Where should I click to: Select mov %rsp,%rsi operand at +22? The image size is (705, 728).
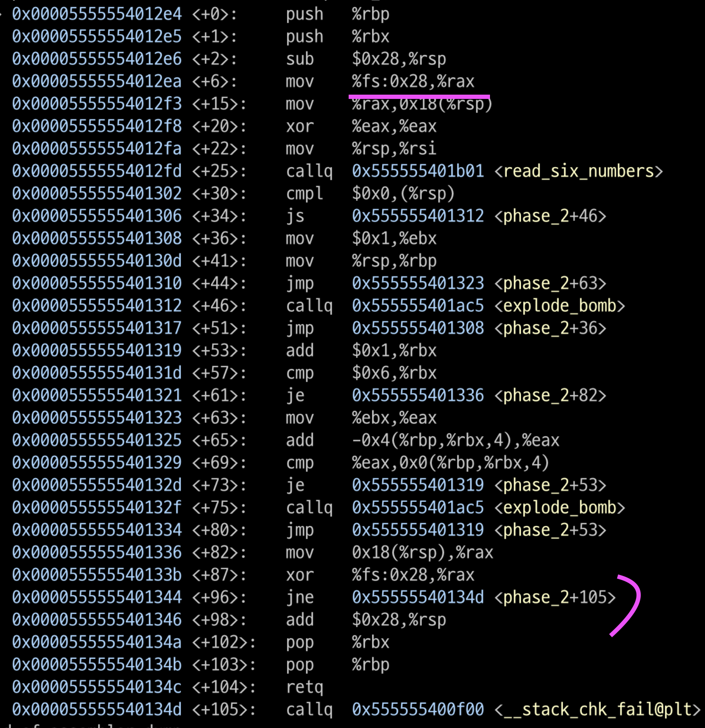(394, 149)
